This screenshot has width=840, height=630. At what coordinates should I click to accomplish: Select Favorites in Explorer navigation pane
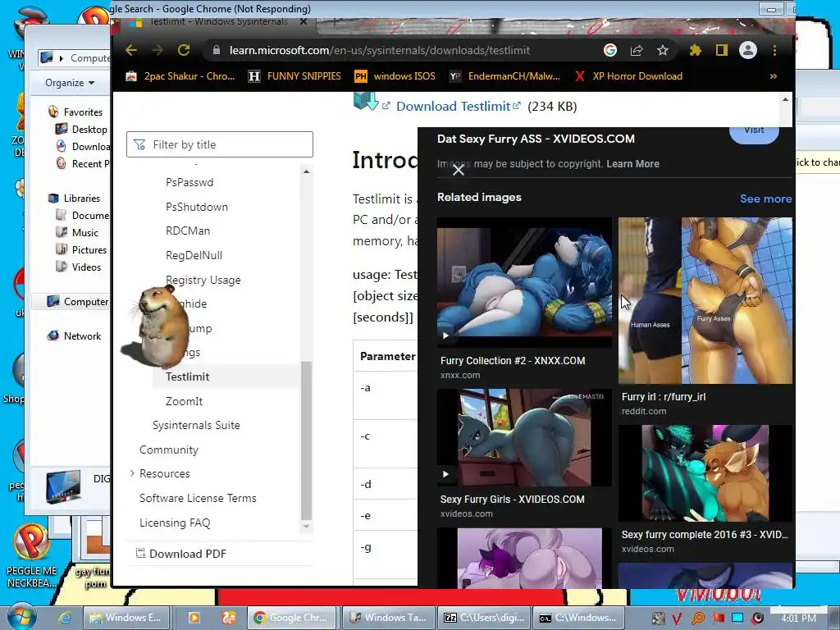click(x=83, y=112)
